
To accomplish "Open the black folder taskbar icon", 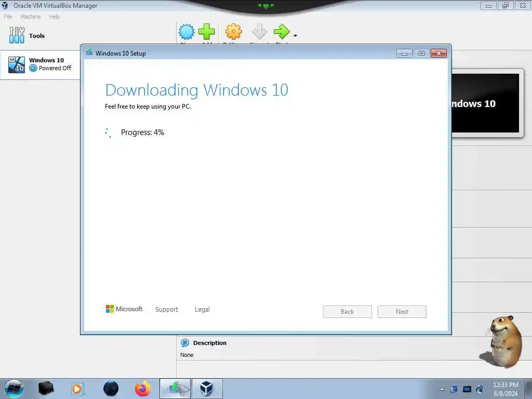I will click(x=46, y=389).
